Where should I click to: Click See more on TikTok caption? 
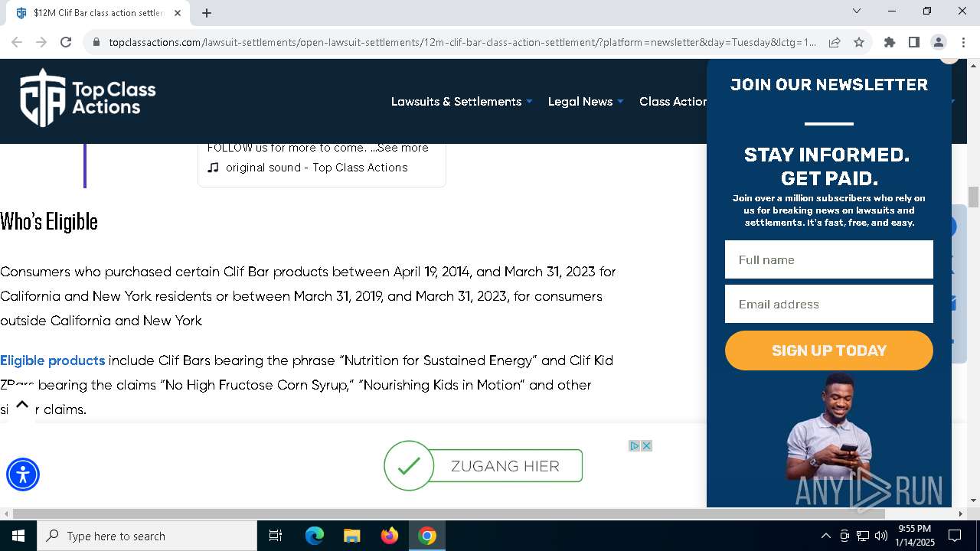point(403,148)
